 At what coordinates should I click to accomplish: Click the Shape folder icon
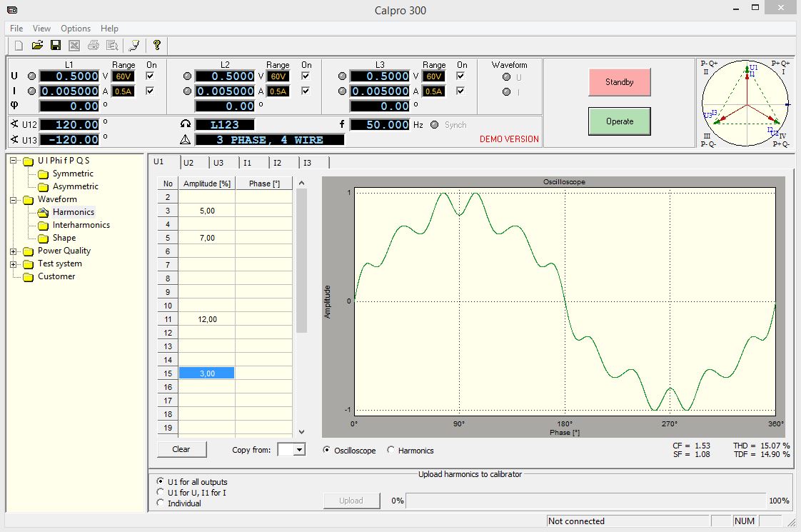[44, 238]
